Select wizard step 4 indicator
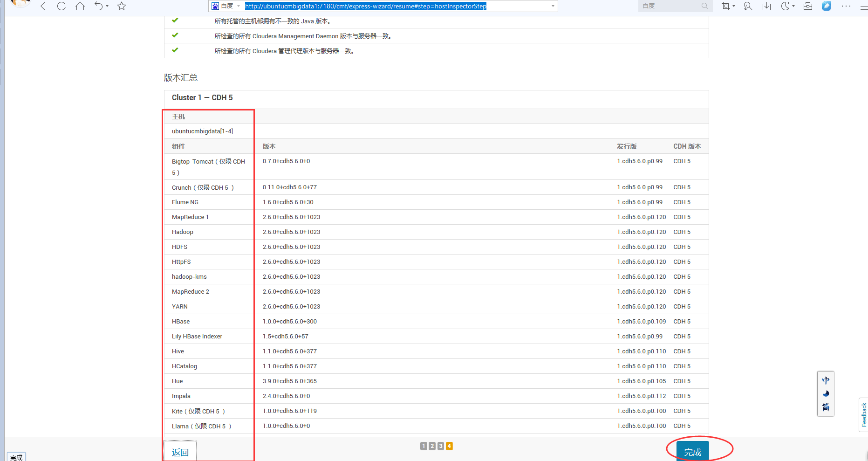Screen dimensions: 868x461 coord(449,446)
